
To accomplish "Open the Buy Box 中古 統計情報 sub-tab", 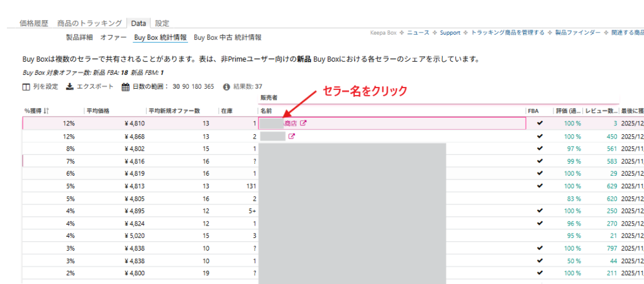I will pyautogui.click(x=228, y=38).
